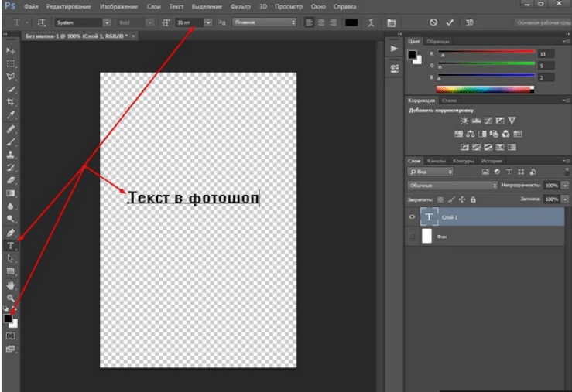Screen dimensions: 572x392
Task: Pick the Hand tool
Action: (11, 285)
